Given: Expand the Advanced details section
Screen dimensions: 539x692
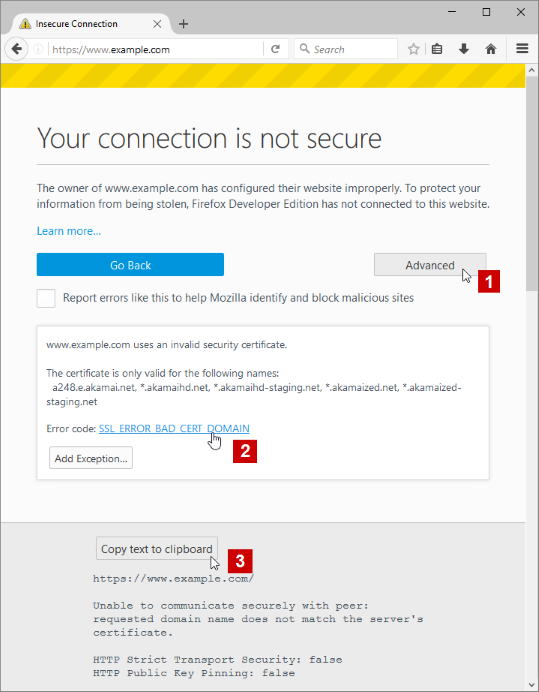Looking at the screenshot, I should (x=430, y=265).
